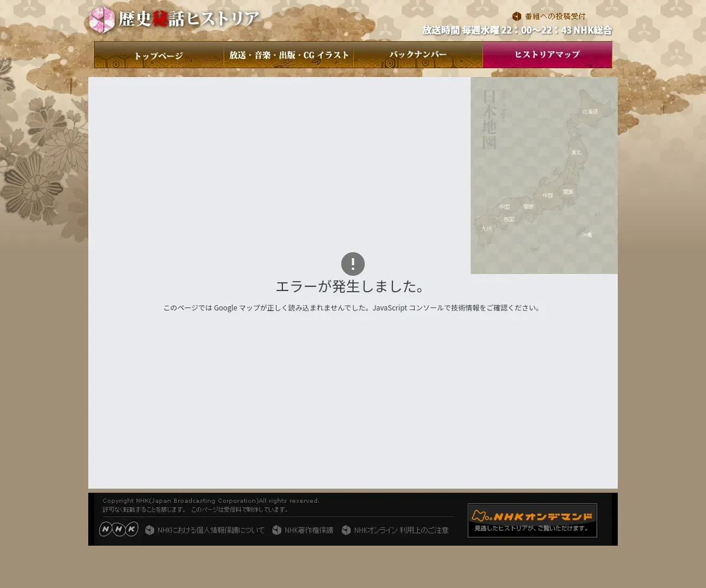Image resolution: width=706 pixels, height=588 pixels.
Task: Select 北海道 on the Japan map
Action: click(590, 111)
